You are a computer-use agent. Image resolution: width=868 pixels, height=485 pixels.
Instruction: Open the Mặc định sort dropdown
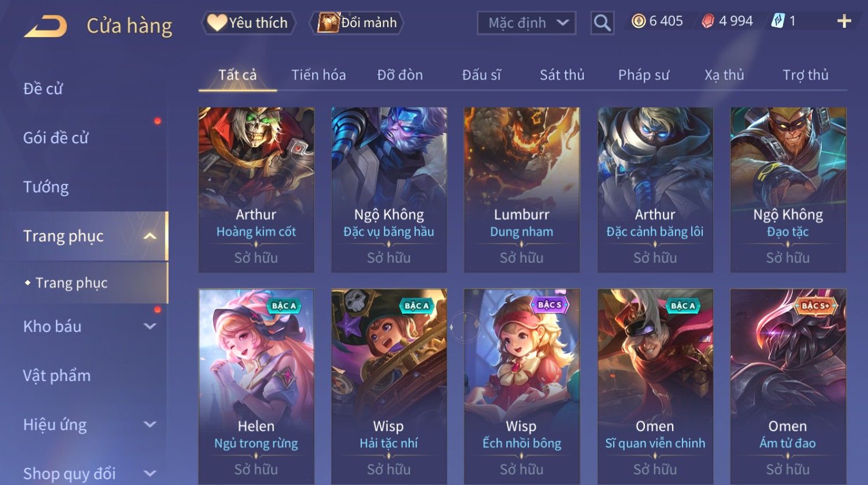pyautogui.click(x=526, y=23)
